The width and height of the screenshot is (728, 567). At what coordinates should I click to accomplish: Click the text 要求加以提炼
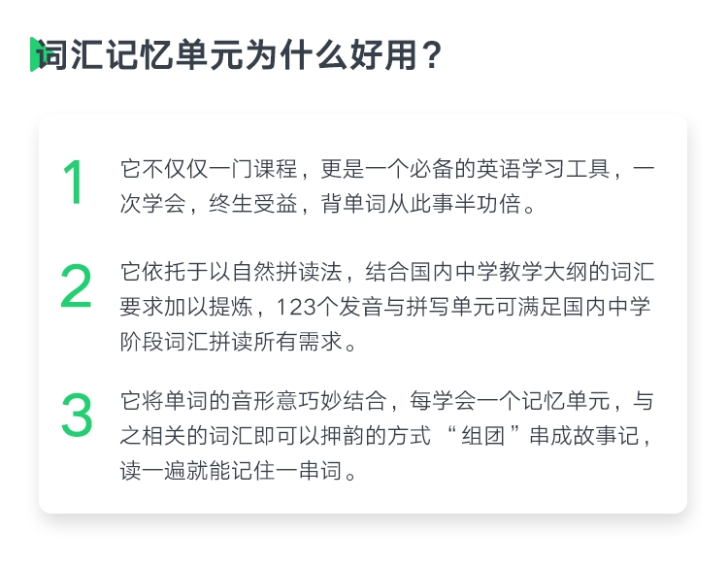coord(186,307)
